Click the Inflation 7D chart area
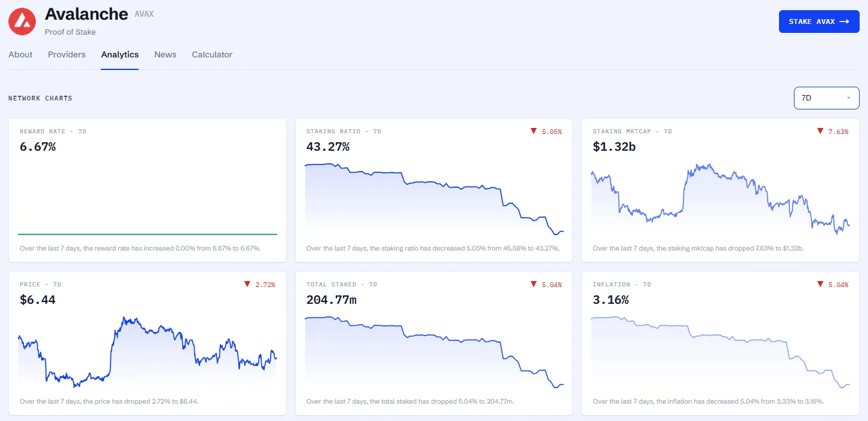Screen dimensions: 868x421 pos(720,352)
